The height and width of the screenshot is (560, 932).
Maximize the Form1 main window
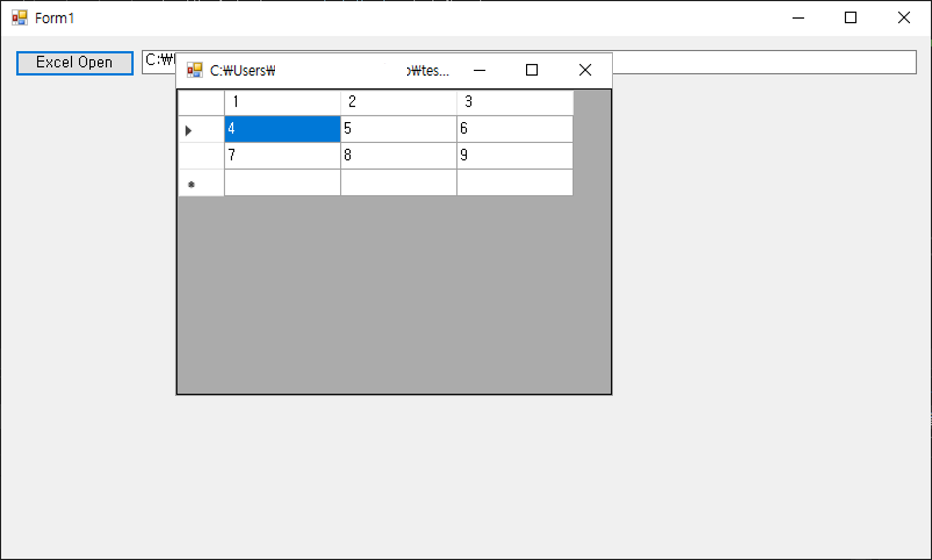(x=851, y=18)
